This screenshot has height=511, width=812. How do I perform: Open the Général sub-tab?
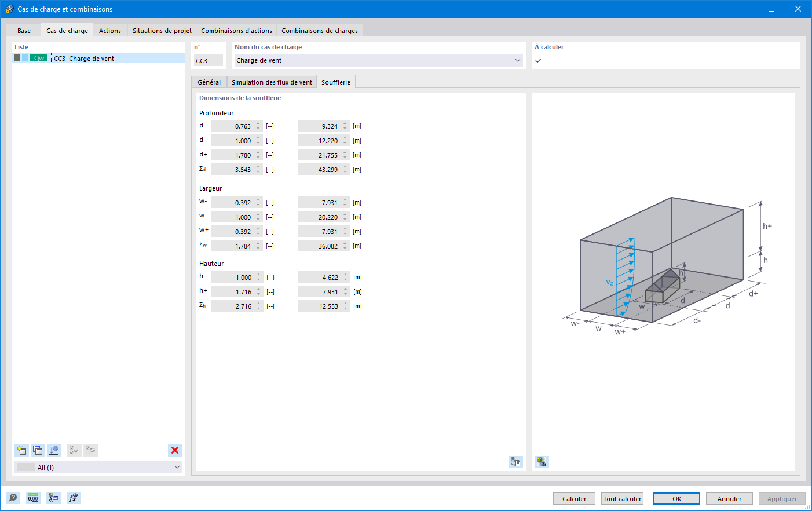(209, 82)
